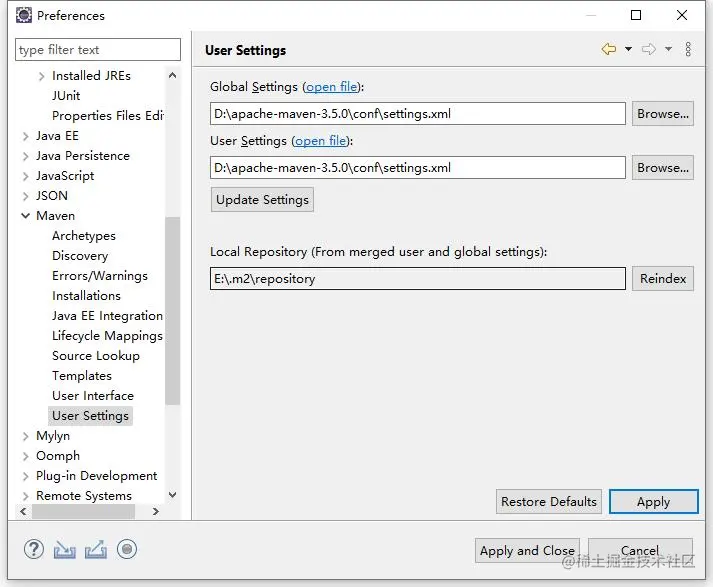Click Browse for Global Settings
Screen dimensions: 713x587
[663, 113]
